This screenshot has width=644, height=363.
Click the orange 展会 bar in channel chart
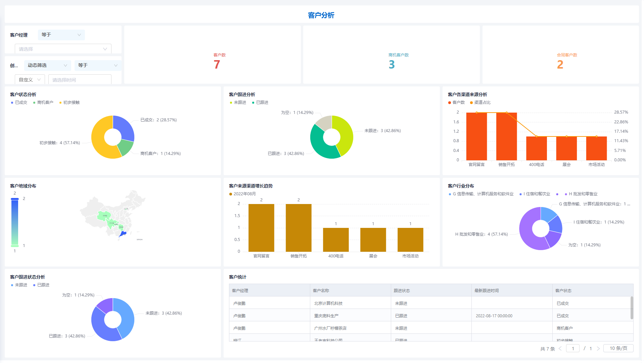tap(566, 148)
